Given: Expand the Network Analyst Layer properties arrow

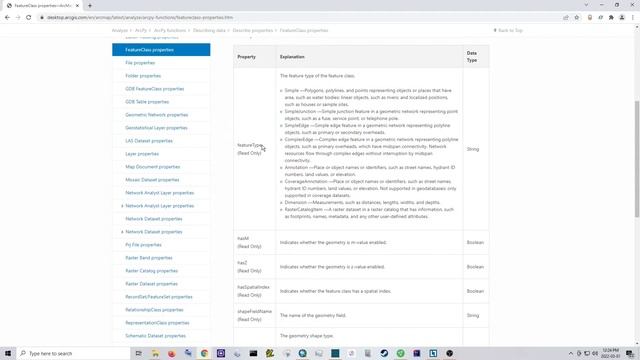Looking at the screenshot, I should (122, 206).
